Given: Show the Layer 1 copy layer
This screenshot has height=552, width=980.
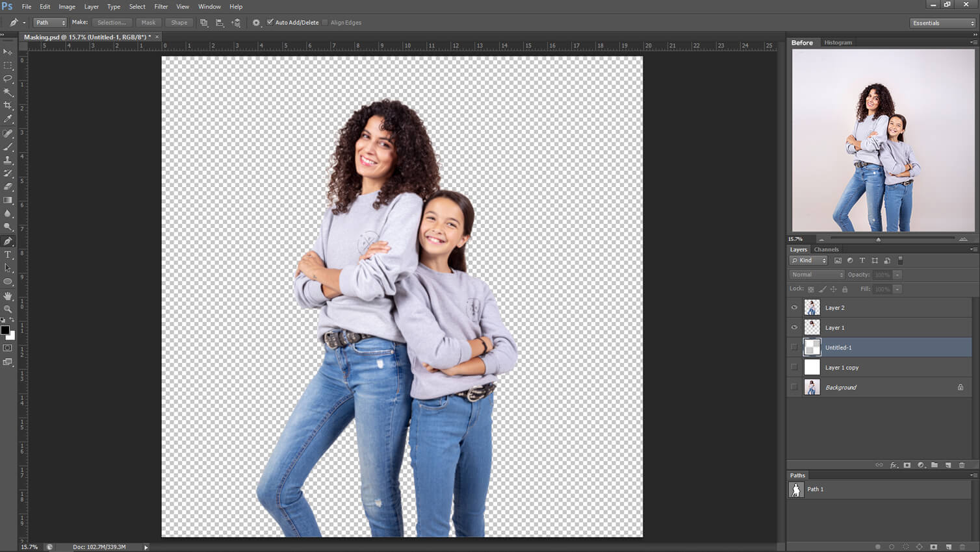Looking at the screenshot, I should 794,368.
